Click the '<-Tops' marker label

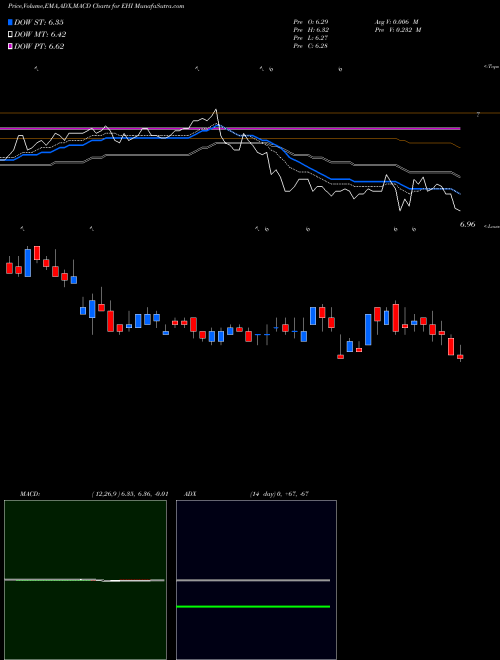tap(492, 67)
